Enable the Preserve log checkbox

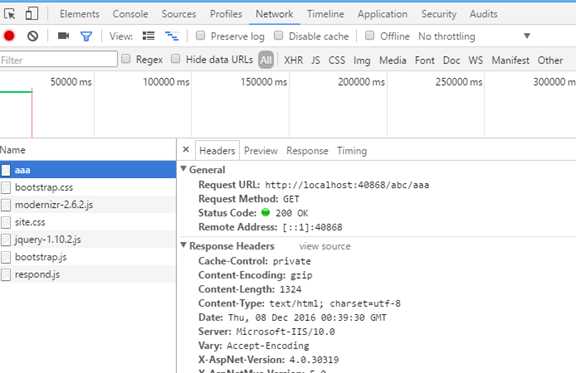pos(200,36)
